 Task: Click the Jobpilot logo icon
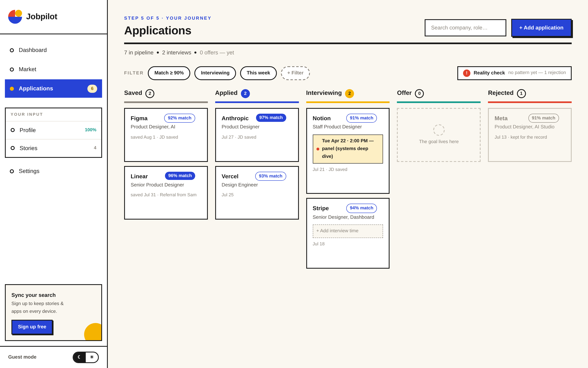pos(15,17)
